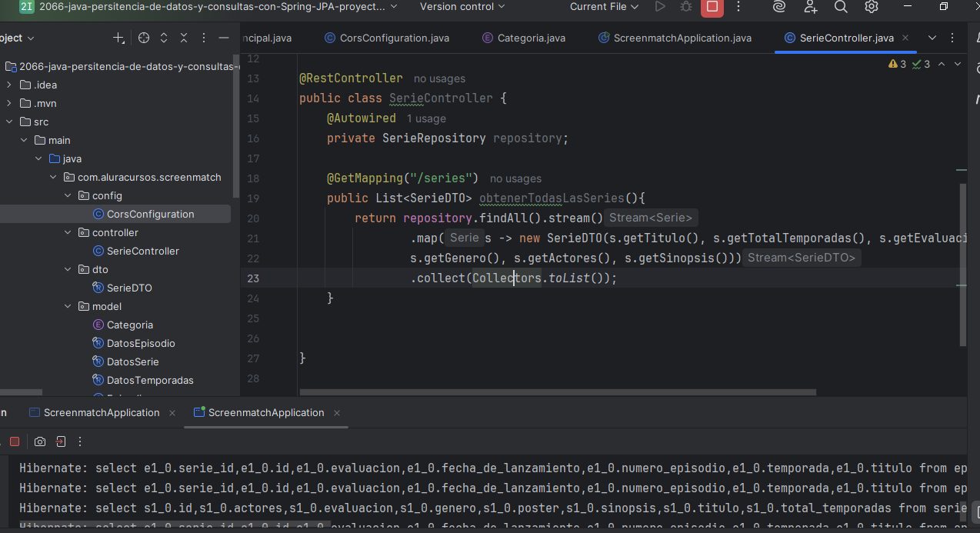Viewport: 980px width, 533px height.
Task: Collapse the main folder
Action: click(24, 140)
